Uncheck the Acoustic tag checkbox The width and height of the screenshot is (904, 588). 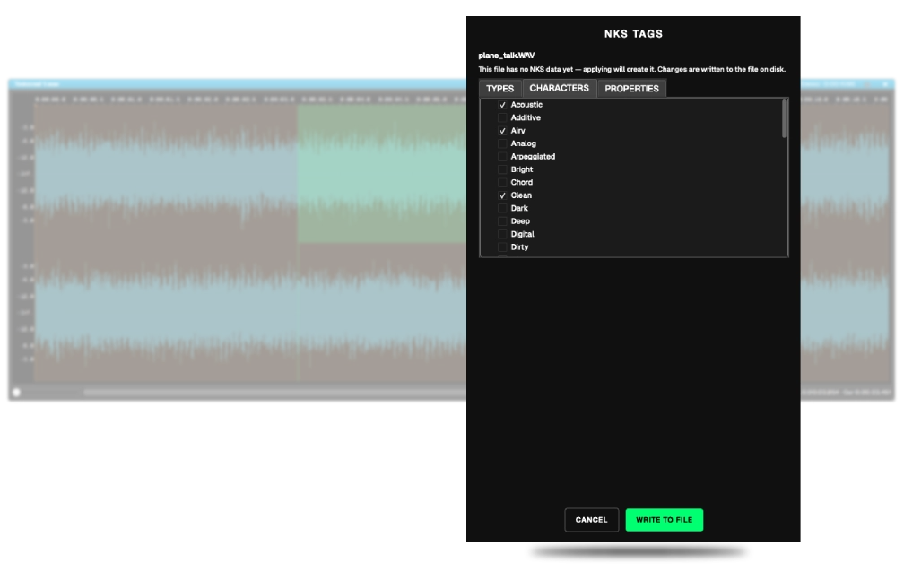click(x=502, y=105)
